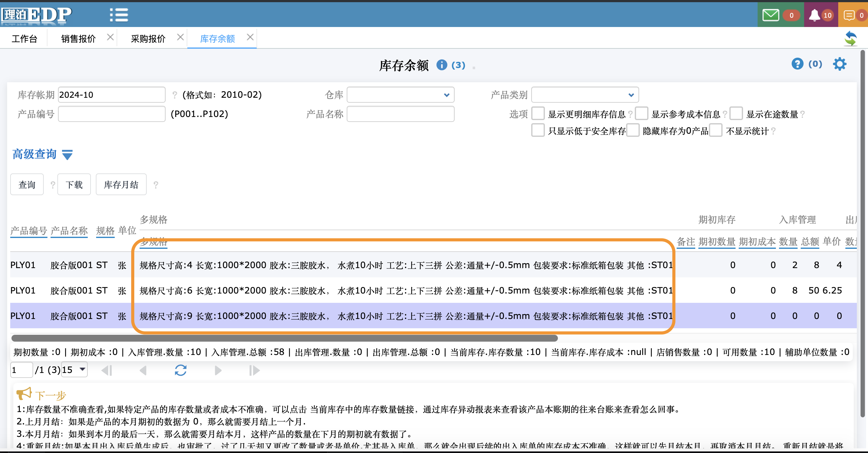Tick the 显示在途数量 checkbox
The height and width of the screenshot is (453, 868).
click(x=736, y=114)
